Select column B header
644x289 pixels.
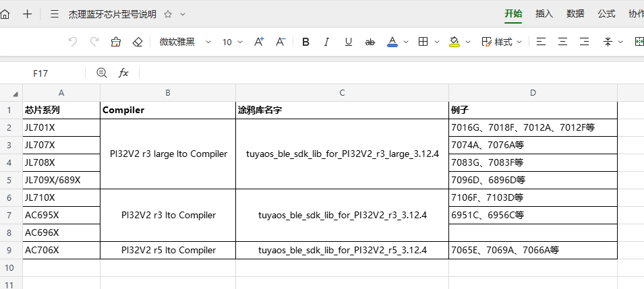[x=167, y=93]
